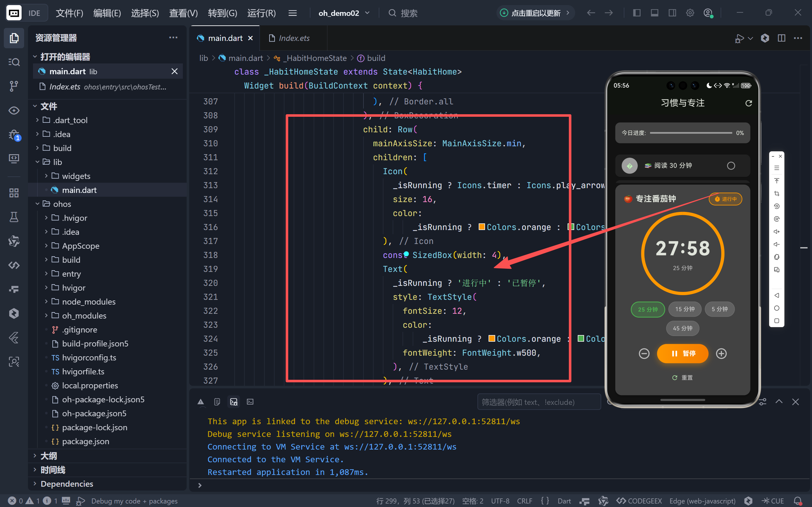Expand the 大纲 outline section

point(49,456)
